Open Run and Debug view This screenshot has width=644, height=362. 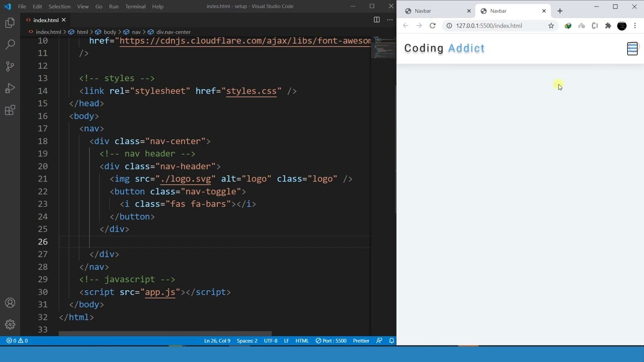click(x=10, y=88)
